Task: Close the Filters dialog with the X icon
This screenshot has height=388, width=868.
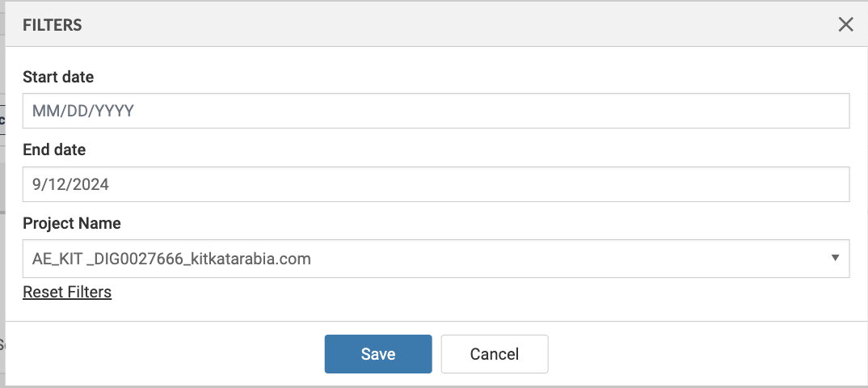Action: [x=845, y=24]
